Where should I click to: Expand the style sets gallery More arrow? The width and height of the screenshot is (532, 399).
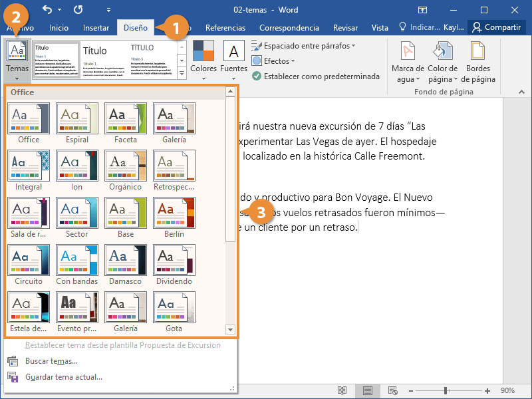(182, 73)
